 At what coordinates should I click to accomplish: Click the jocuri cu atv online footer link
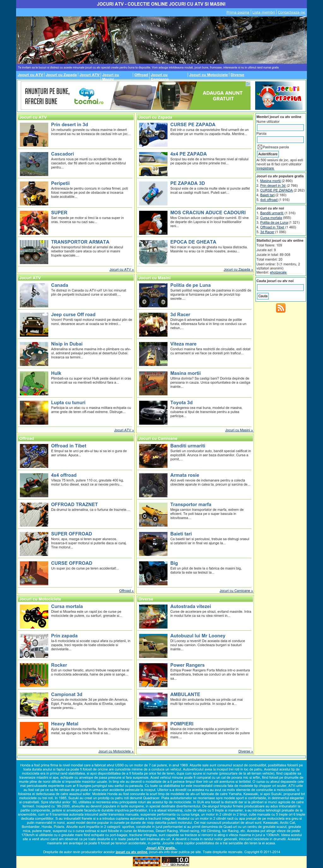pos(131,852)
